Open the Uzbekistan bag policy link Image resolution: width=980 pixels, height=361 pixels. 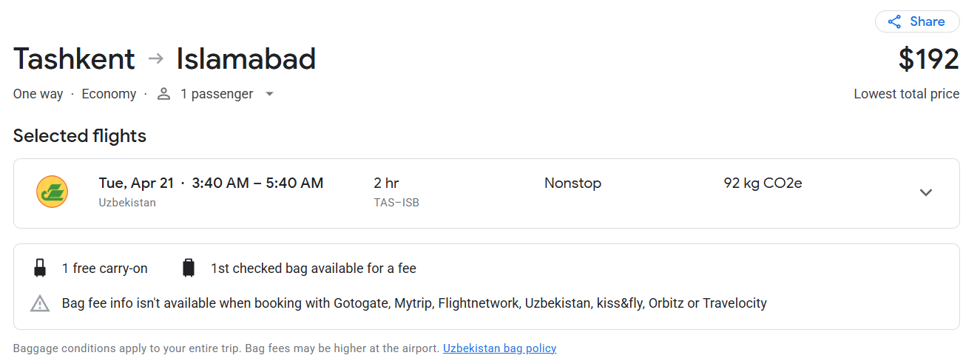click(x=499, y=348)
